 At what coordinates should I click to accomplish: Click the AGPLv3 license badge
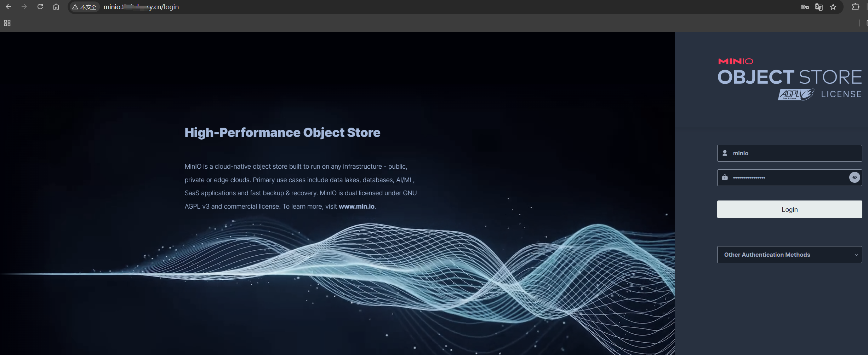point(796,94)
